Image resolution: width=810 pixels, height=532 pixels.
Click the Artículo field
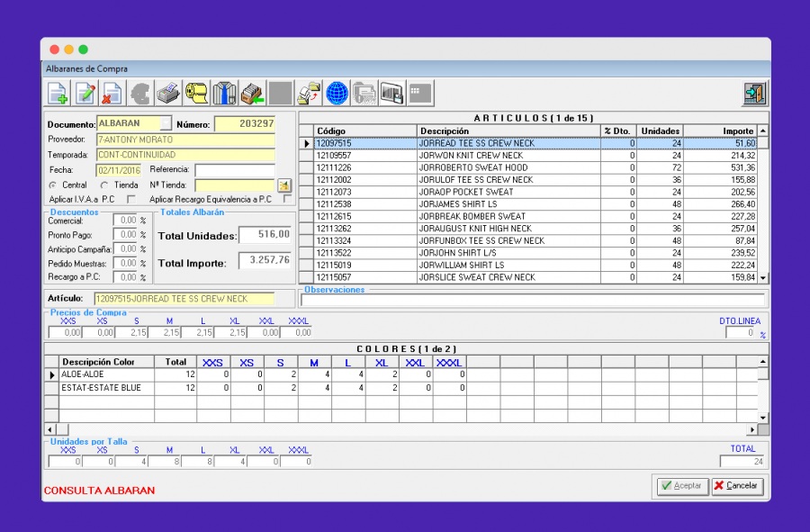pos(184,299)
